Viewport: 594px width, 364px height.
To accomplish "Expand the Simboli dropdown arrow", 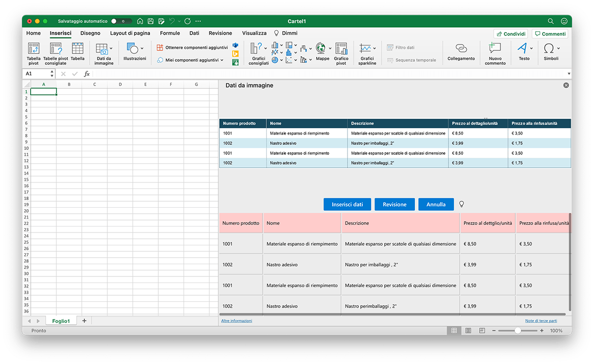I will tap(558, 48).
